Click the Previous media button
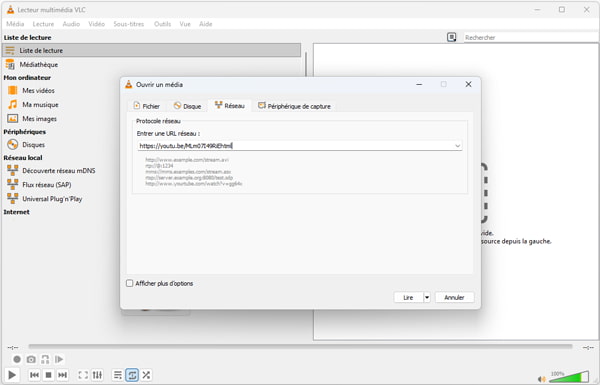Screen dimensions: 600x385 pos(34,375)
